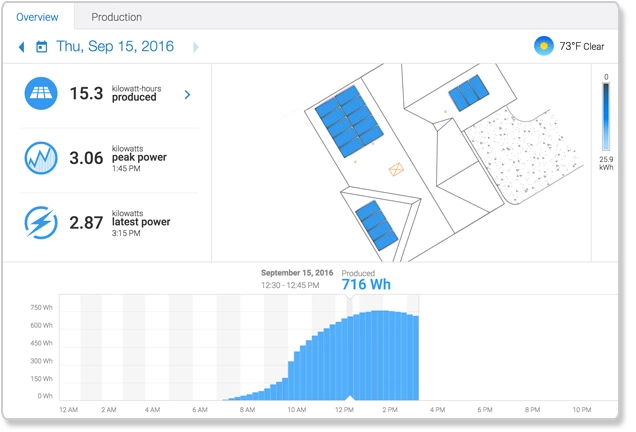
Task: Click the orange envelope icon on map
Action: click(x=399, y=169)
